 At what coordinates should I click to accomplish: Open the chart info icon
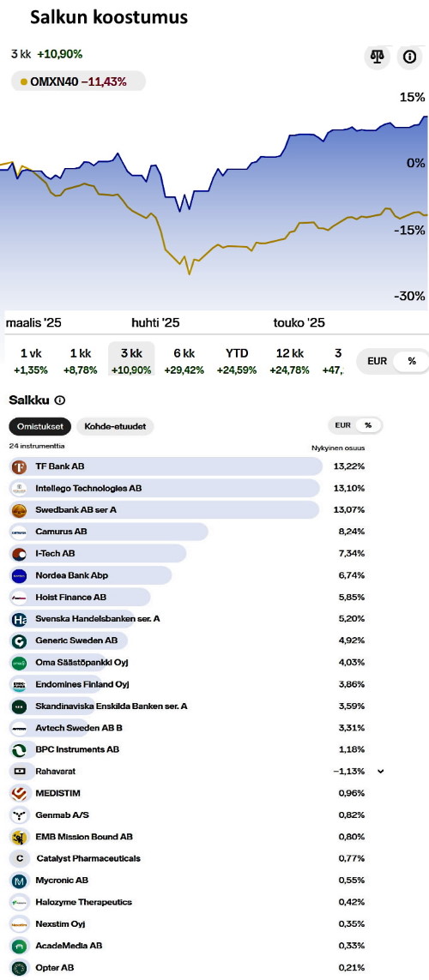point(409,57)
